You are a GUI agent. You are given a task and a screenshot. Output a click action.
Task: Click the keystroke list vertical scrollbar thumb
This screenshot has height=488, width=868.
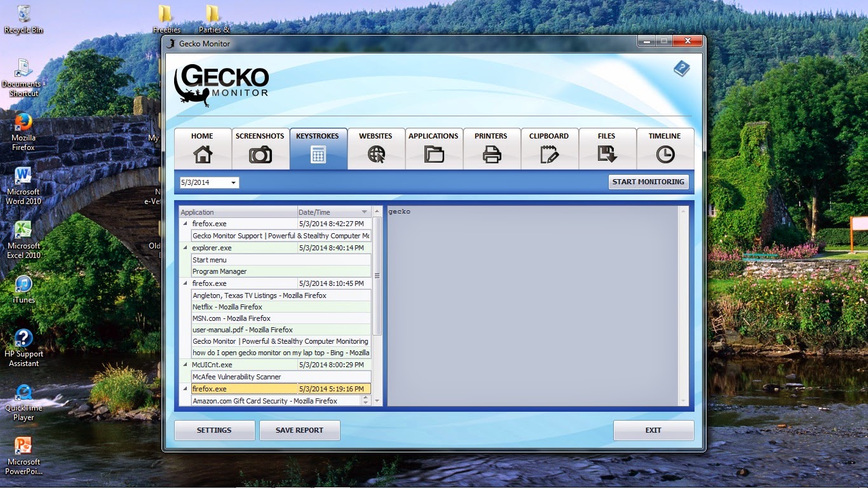coord(377,276)
